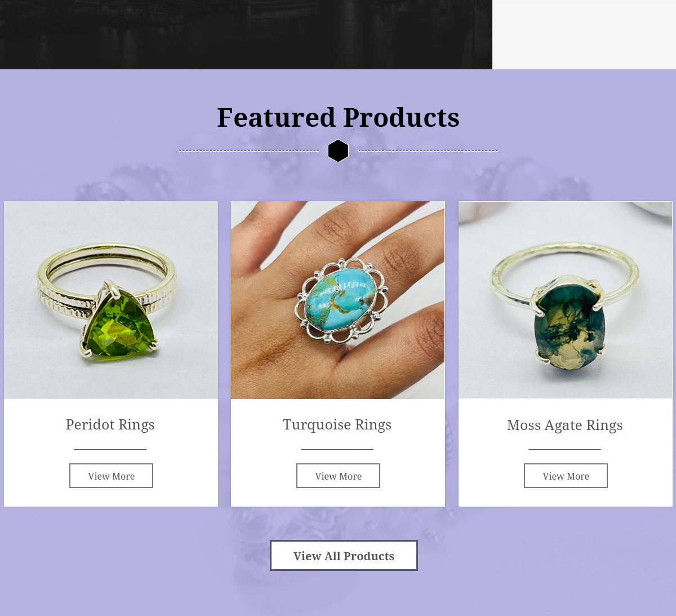View More under Peridot Rings
This screenshot has height=616, width=676.
[x=111, y=476]
